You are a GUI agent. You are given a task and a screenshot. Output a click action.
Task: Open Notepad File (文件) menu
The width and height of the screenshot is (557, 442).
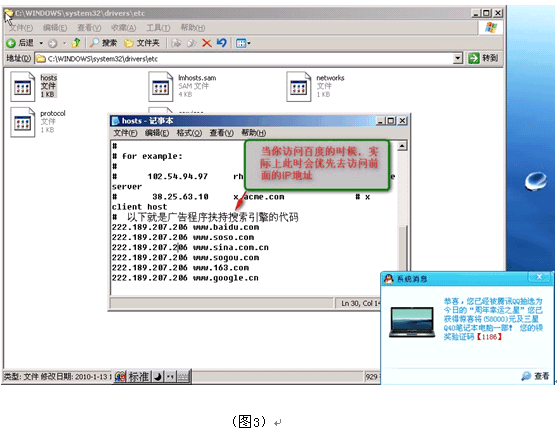point(125,133)
